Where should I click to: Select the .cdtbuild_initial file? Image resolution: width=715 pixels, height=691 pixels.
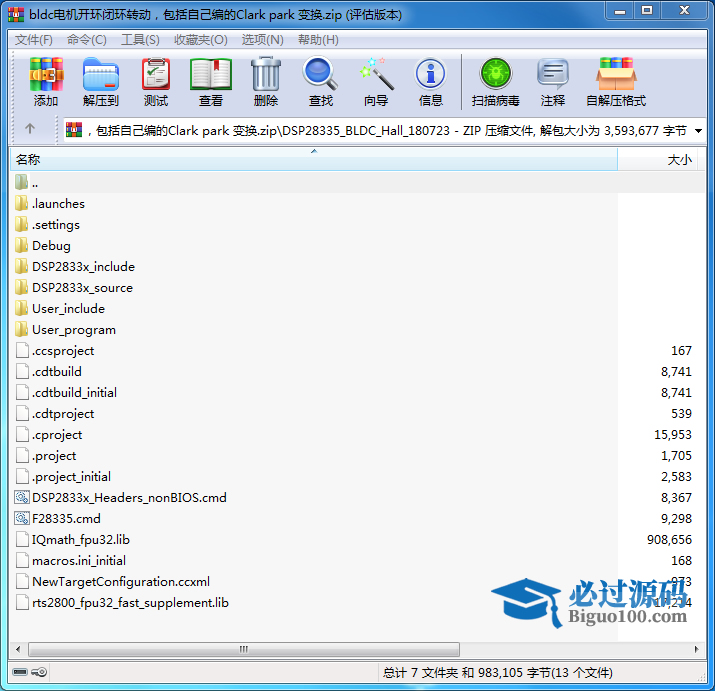coord(75,392)
